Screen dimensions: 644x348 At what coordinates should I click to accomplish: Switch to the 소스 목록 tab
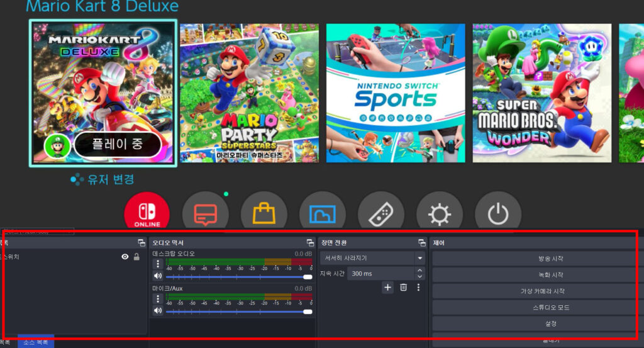click(x=36, y=342)
